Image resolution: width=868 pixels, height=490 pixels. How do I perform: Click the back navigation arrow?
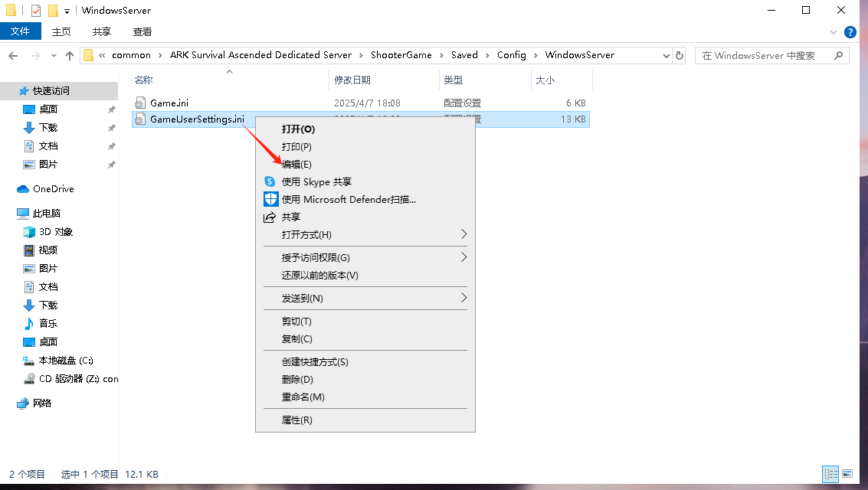tap(13, 55)
